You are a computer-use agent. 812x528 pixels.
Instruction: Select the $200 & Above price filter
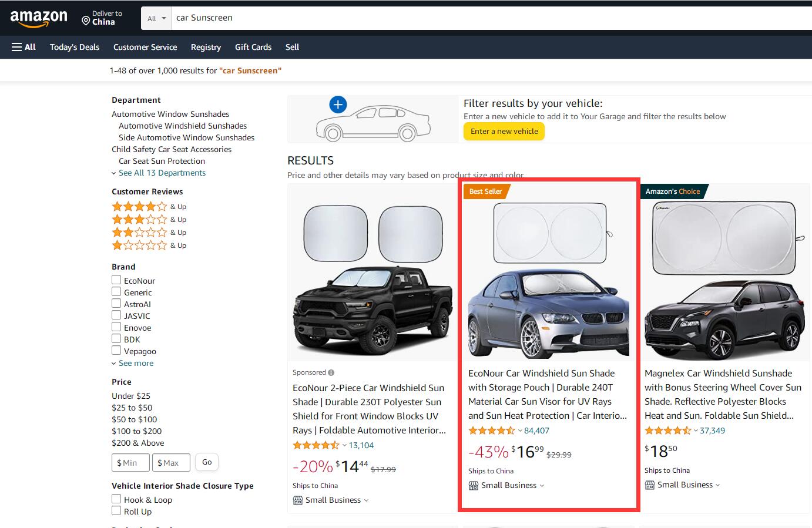click(138, 443)
